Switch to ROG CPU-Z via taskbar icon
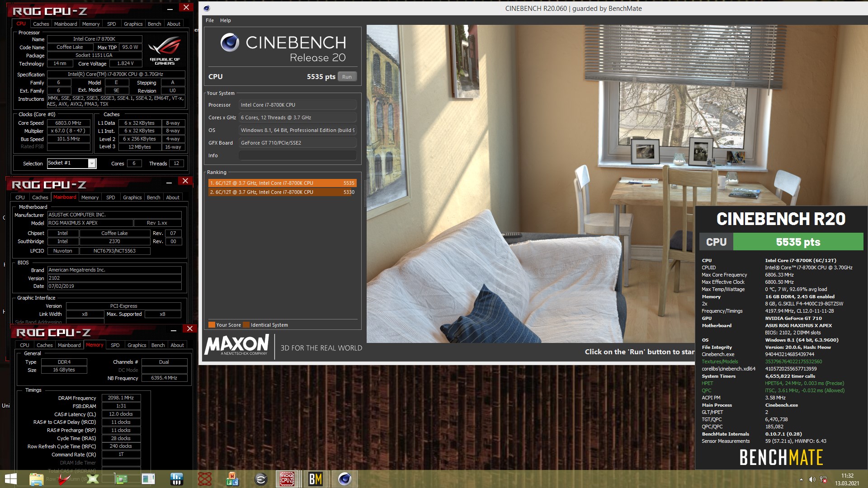This screenshot has height=488, width=868. [288, 479]
